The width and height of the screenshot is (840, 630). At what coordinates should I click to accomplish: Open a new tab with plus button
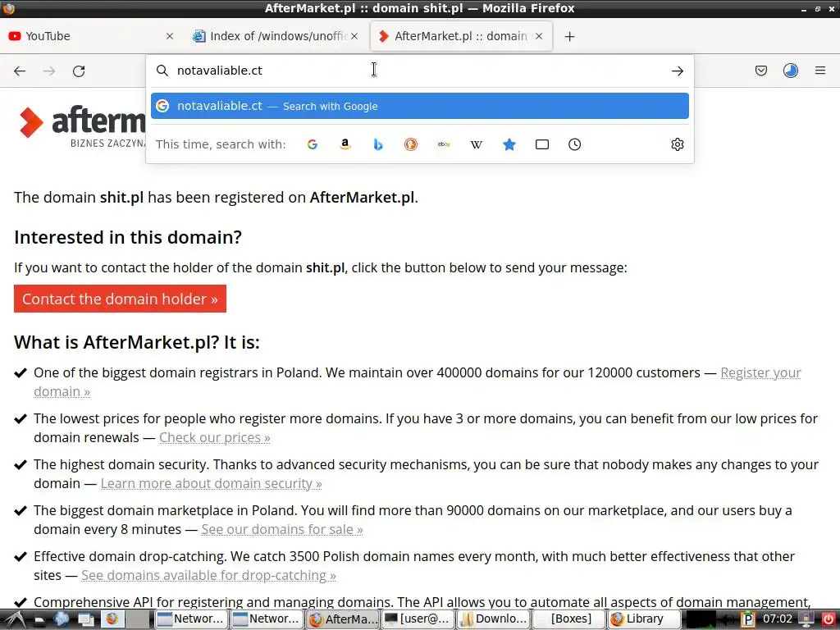pos(569,36)
